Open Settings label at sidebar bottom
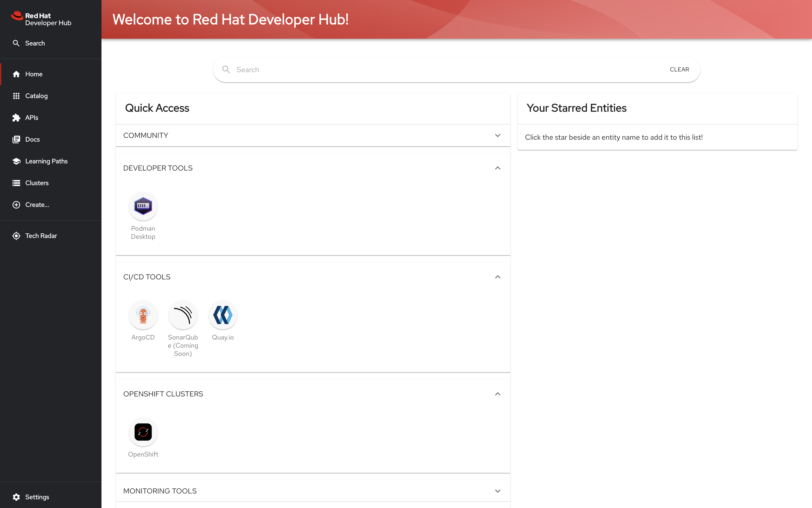Image resolution: width=812 pixels, height=508 pixels. tap(37, 497)
